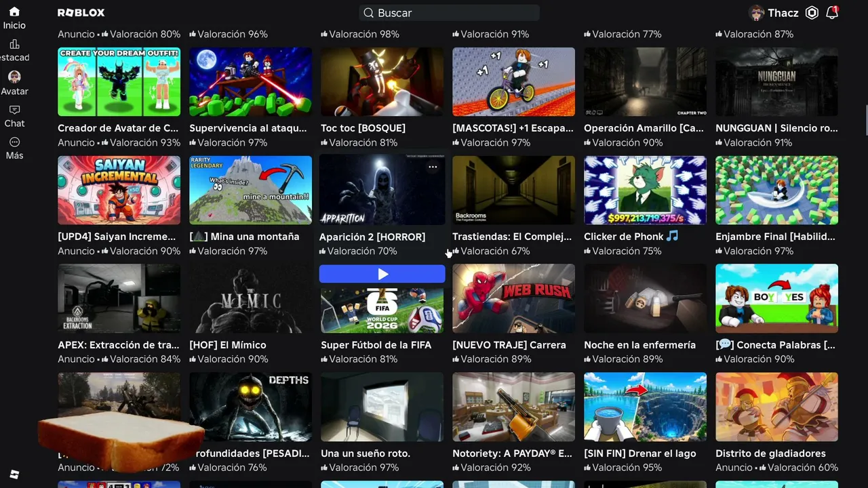This screenshot has height=488, width=868.
Task: Click the blue play button above Super Fútbol de la FIFA
Action: (382, 274)
